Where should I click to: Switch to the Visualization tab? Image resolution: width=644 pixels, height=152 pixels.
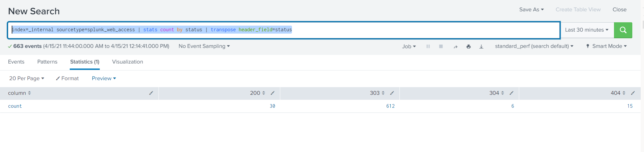(127, 62)
